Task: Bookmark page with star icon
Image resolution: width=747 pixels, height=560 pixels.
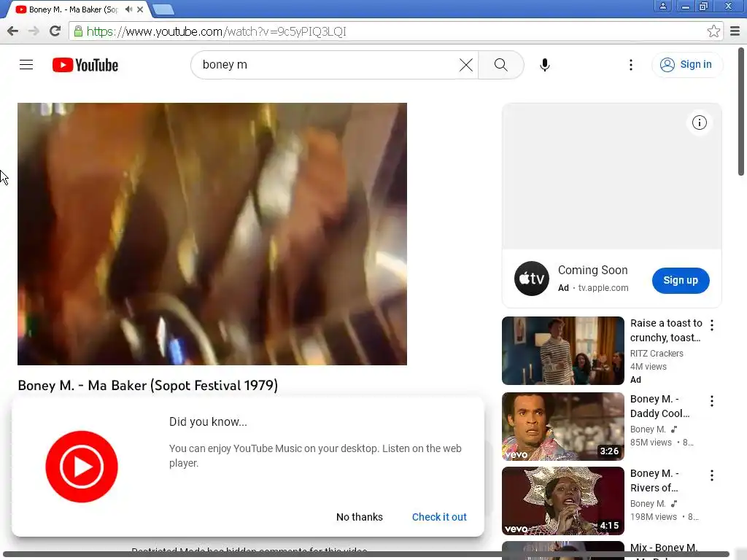Action: (x=713, y=31)
